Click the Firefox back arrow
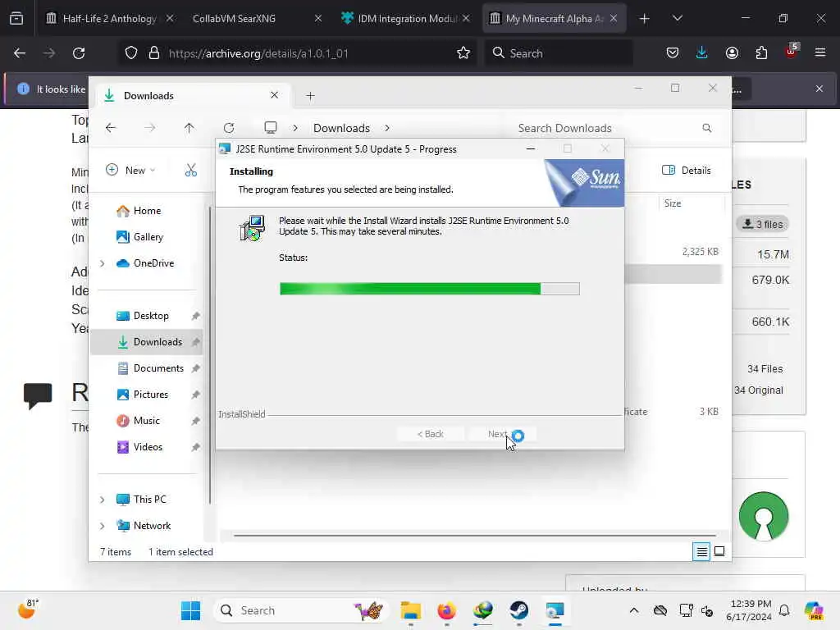840x630 pixels. 20,53
